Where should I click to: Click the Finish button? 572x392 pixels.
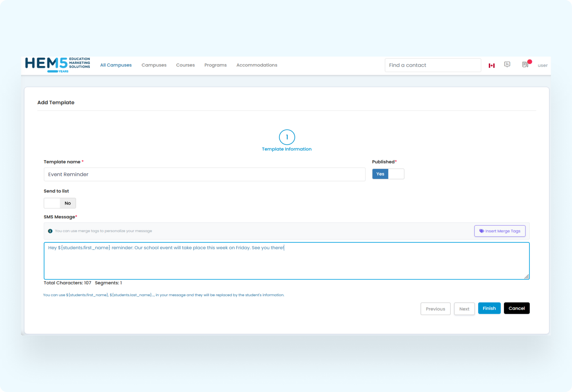tap(489, 308)
